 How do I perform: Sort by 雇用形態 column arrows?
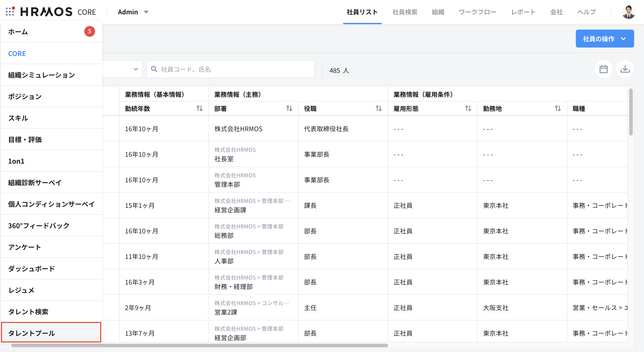pos(468,109)
